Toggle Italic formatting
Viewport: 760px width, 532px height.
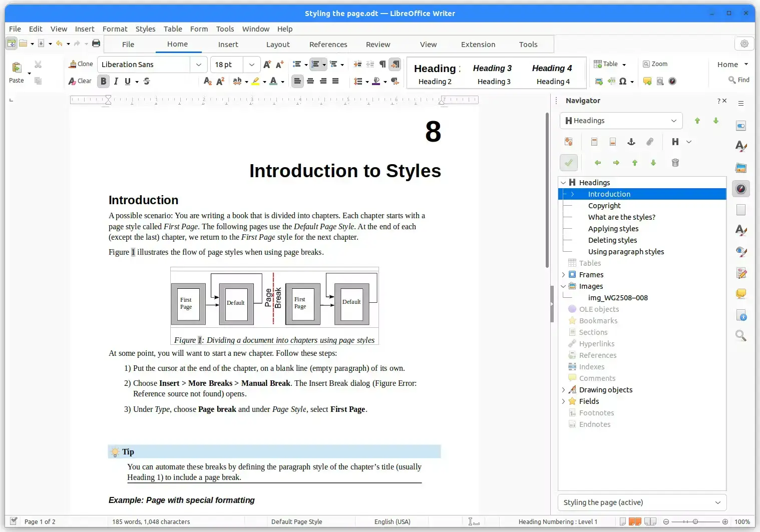tap(116, 81)
